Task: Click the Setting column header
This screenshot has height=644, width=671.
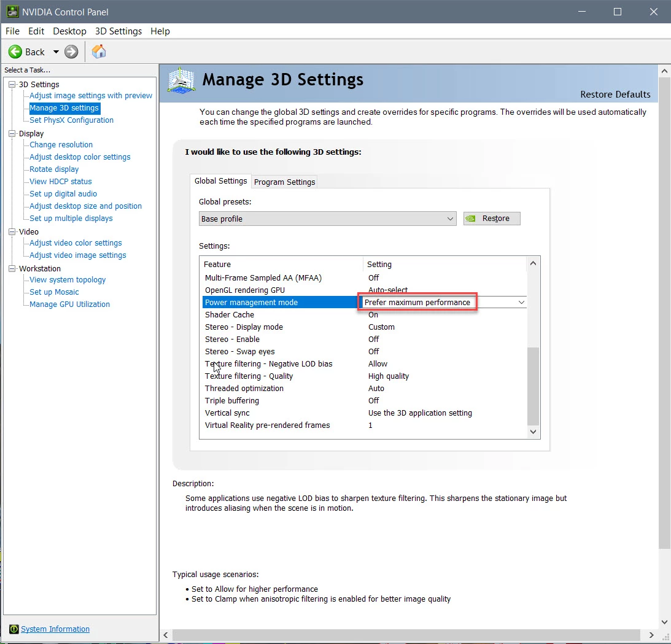Action: coord(444,264)
